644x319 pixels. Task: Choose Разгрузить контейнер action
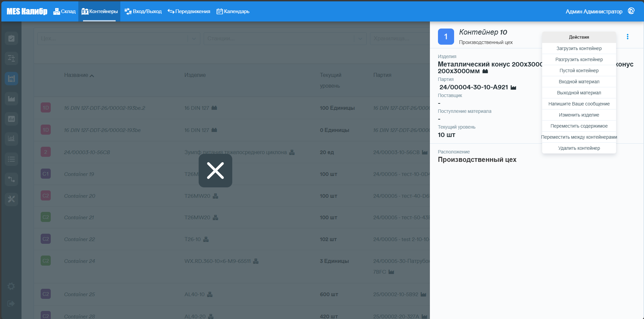(x=579, y=59)
